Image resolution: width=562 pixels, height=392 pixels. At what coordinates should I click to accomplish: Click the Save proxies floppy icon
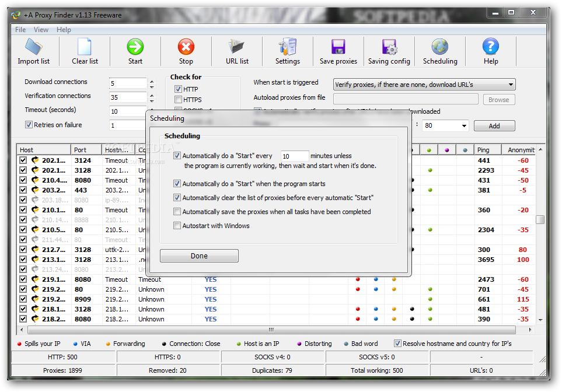pos(338,47)
